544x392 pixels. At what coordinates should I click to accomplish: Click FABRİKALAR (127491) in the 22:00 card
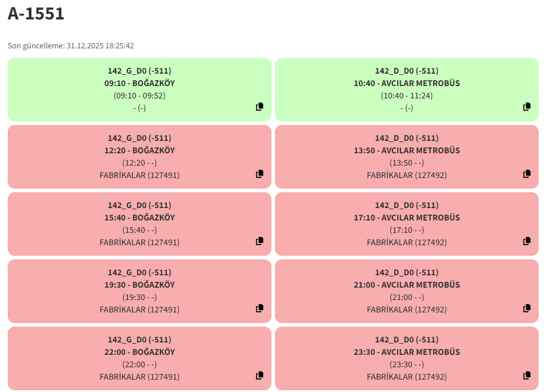pyautogui.click(x=139, y=377)
